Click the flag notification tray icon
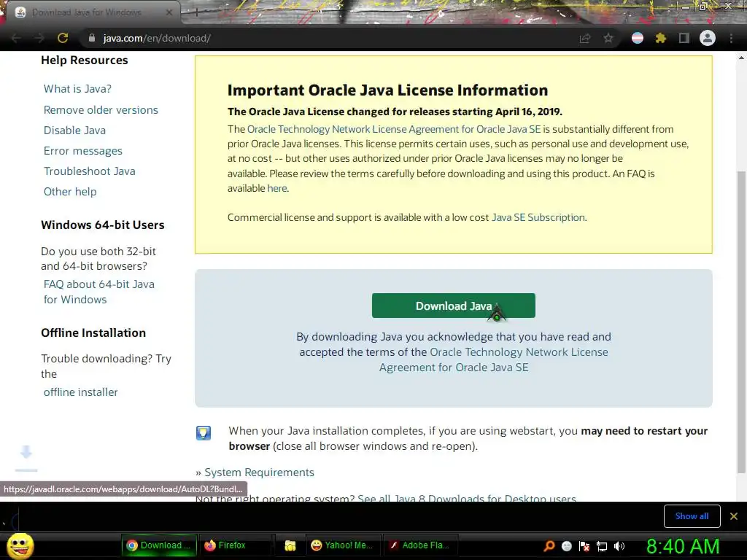 [584, 546]
